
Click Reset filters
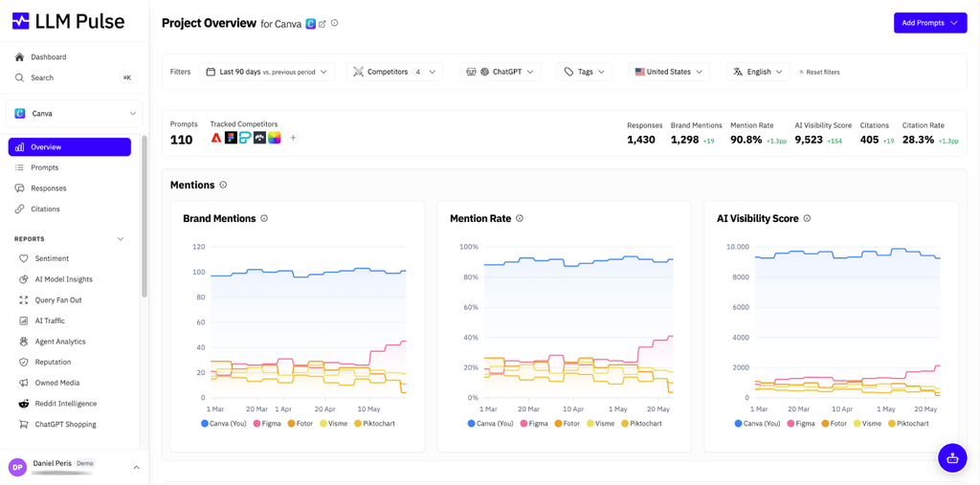(819, 72)
